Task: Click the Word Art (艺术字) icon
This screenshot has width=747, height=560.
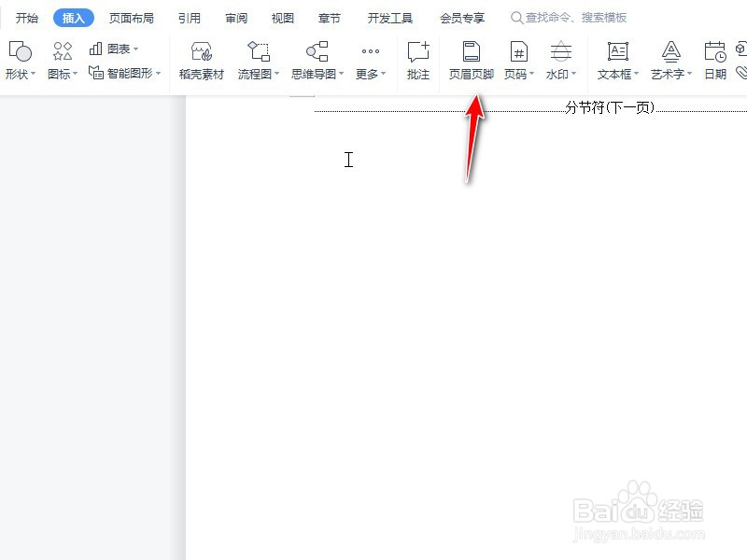Action: tap(670, 51)
